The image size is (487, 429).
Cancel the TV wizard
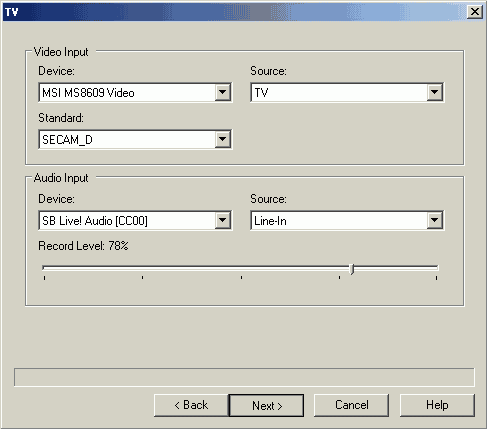(351, 405)
